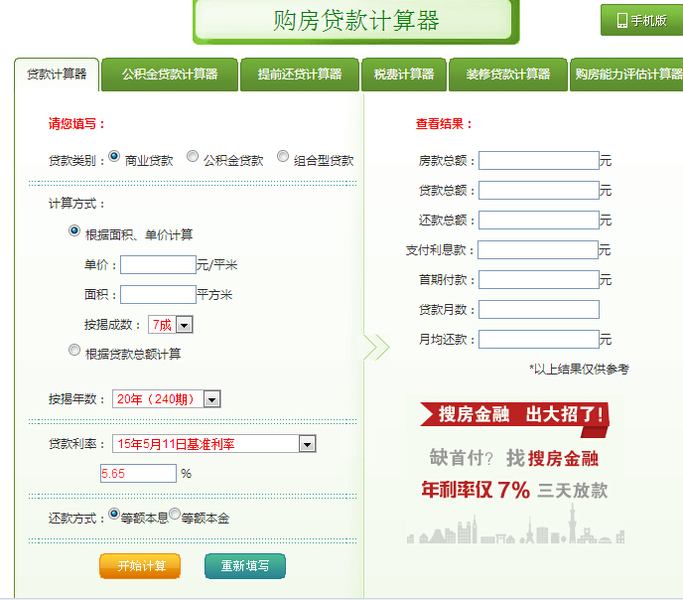
Task: Open the 税费计算器 tab
Action: click(404, 75)
